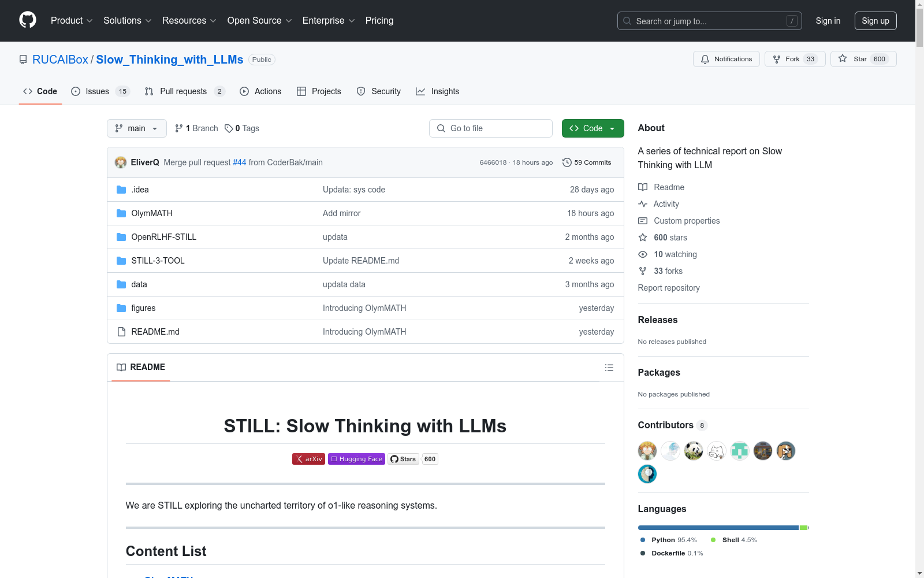Viewport: 924px width, 578px height.
Task: Open the Security tab
Action: (379, 91)
